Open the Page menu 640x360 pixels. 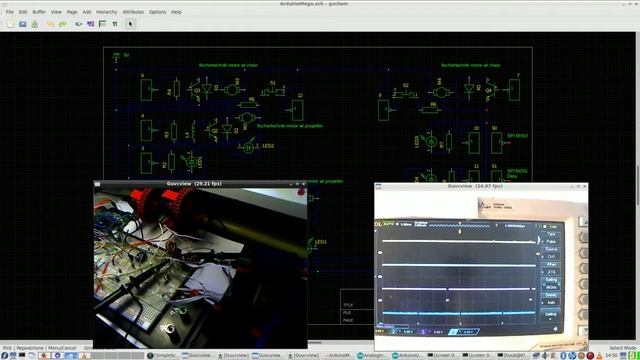click(72, 12)
